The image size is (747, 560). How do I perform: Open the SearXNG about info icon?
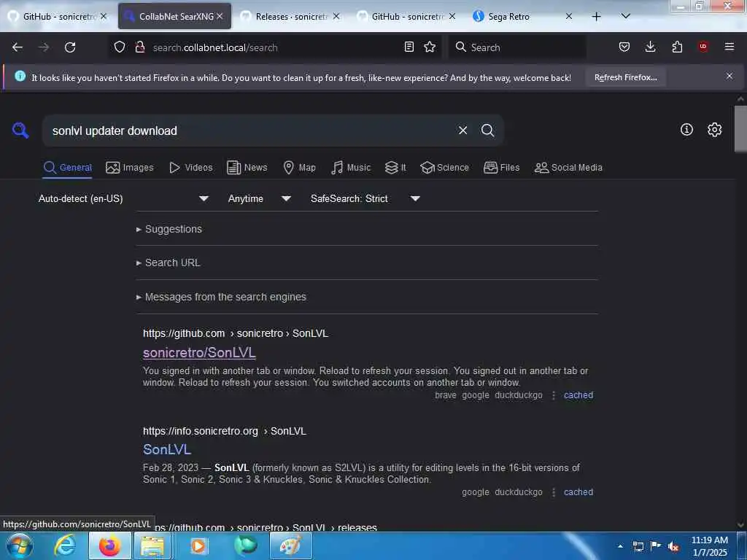coord(686,130)
